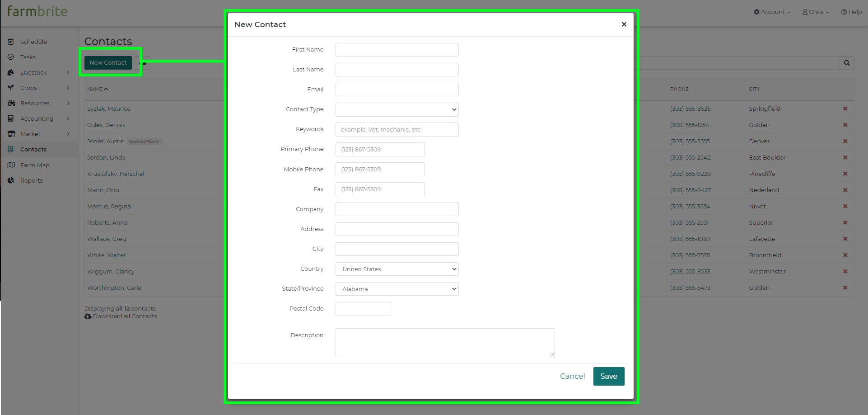Viewport: 868px width, 415px height.
Task: Click the New Contact button
Action: coord(108,63)
